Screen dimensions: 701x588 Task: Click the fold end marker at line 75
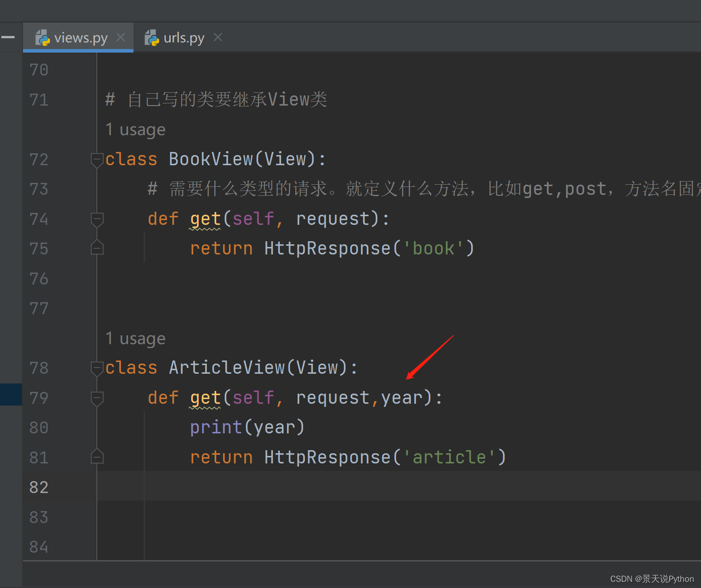tap(97, 247)
